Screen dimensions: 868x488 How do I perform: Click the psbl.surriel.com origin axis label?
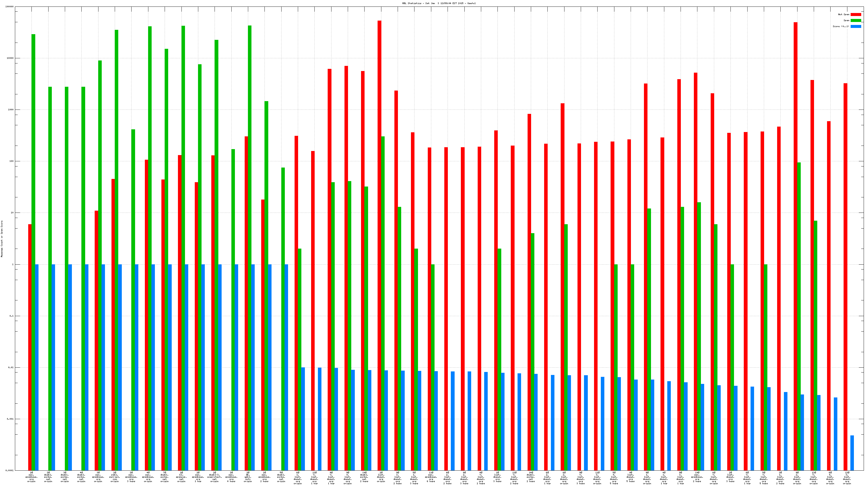pyautogui.click(x=114, y=477)
